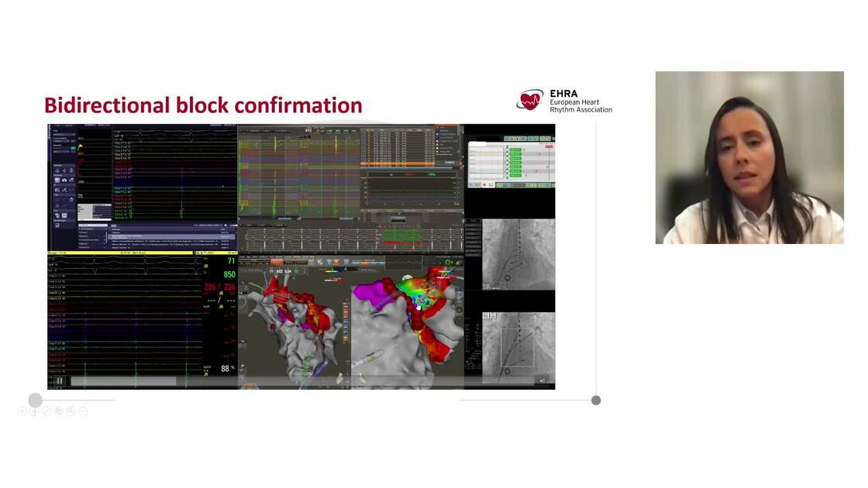
Task: Click the EHRA European Heart Rhythm Association logo
Action: click(x=564, y=99)
